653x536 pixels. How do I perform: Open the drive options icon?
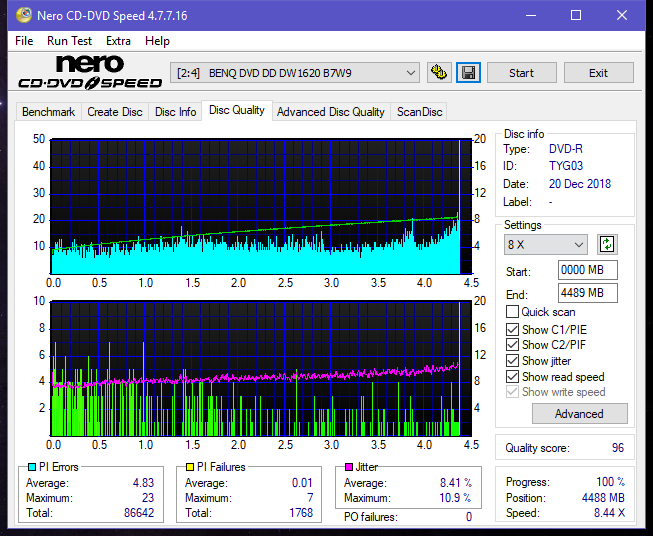point(439,73)
